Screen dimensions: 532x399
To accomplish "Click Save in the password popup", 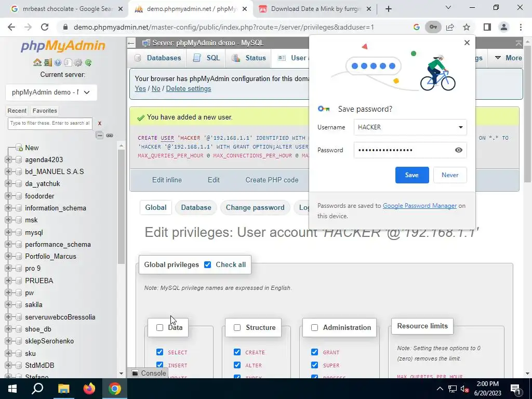I will (412, 175).
